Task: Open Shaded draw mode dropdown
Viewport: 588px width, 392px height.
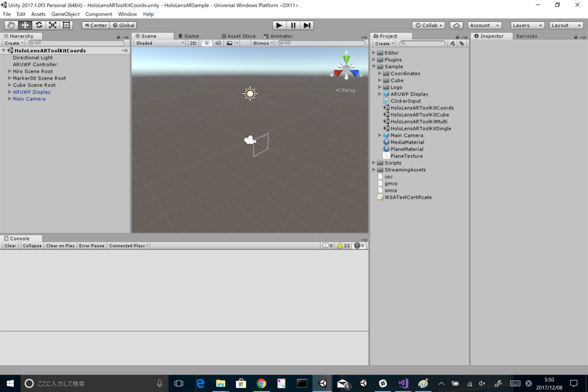Action: [x=160, y=43]
